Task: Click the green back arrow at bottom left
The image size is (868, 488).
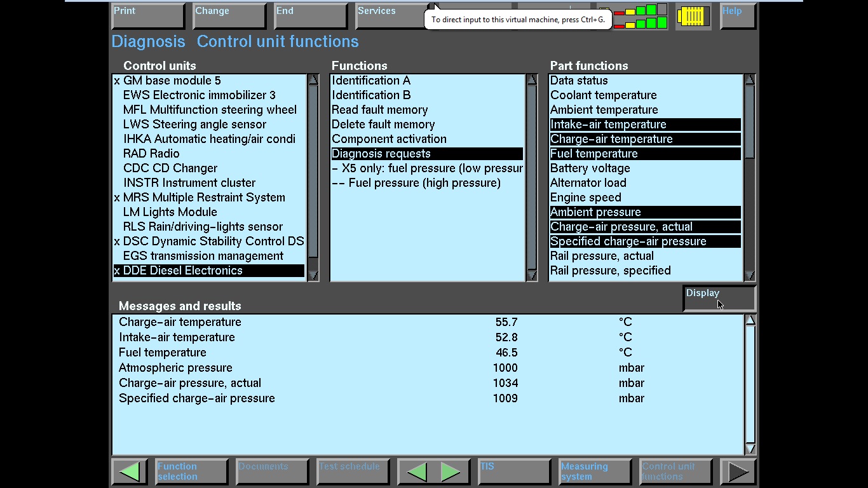Action: (x=130, y=471)
